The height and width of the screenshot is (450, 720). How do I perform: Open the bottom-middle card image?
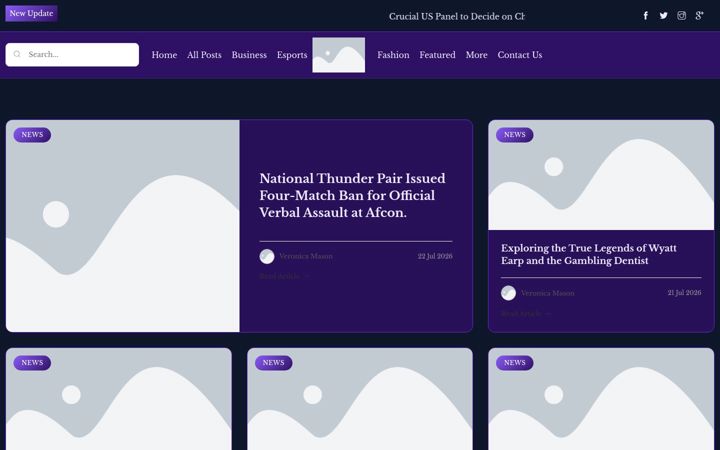pos(360,399)
